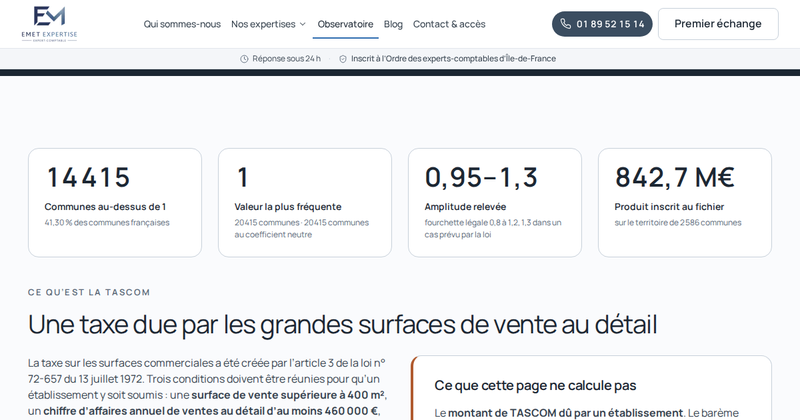Click the value 1 in the Valeur la plus fréquente card
The height and width of the screenshot is (420, 800).
(x=243, y=178)
